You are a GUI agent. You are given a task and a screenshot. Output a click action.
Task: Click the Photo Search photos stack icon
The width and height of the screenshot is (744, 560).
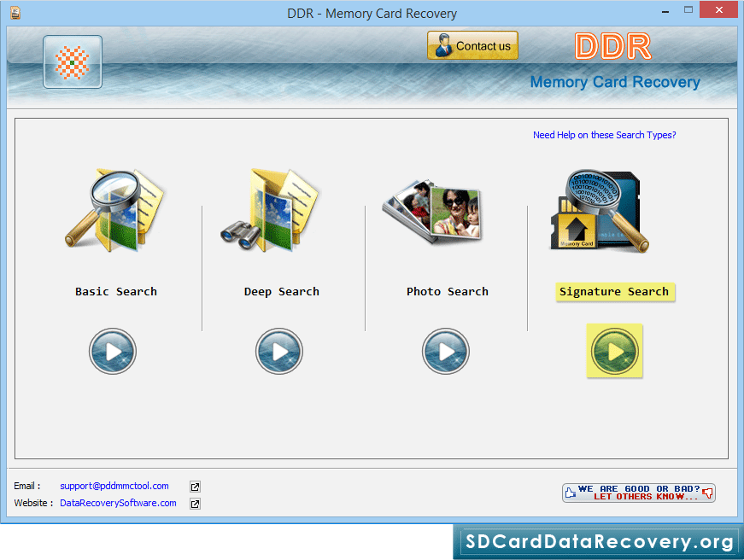pos(431,211)
